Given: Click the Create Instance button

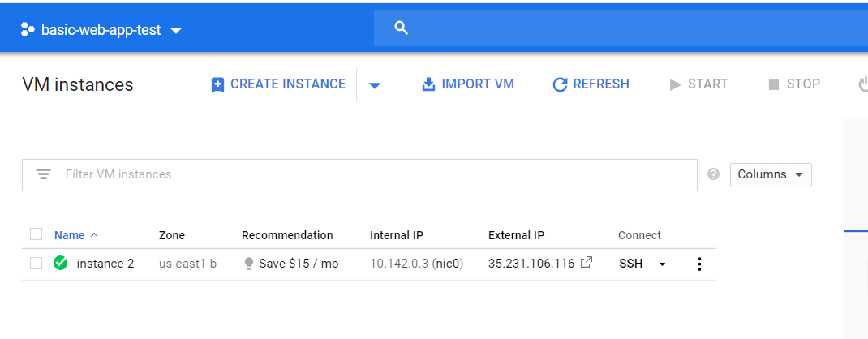Looking at the screenshot, I should (278, 84).
